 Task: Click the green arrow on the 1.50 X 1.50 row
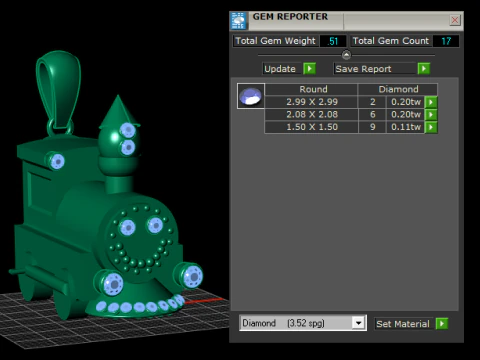pos(431,127)
